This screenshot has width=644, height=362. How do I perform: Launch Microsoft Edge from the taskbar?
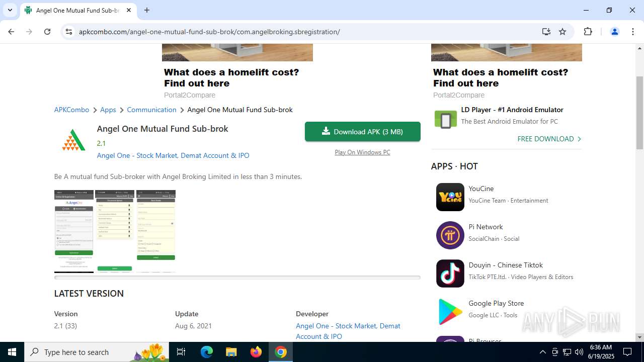[x=207, y=352]
